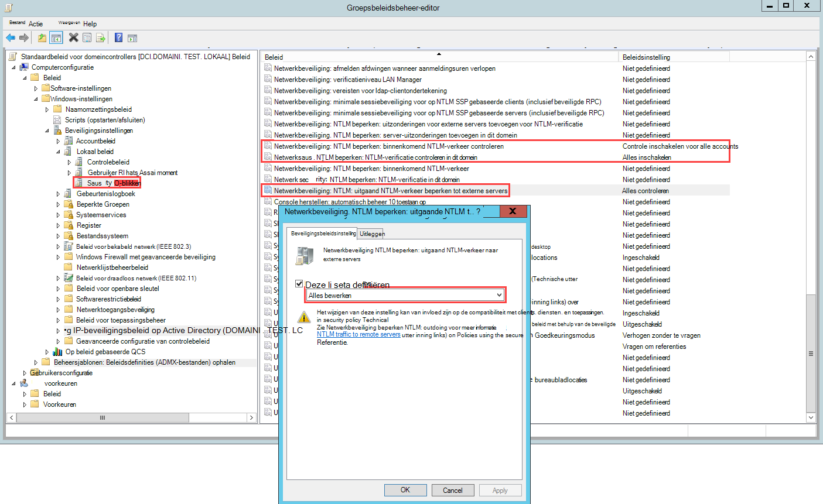Click the delete X toolbar icon
Viewport: 823px width, 504px height.
tap(73, 38)
